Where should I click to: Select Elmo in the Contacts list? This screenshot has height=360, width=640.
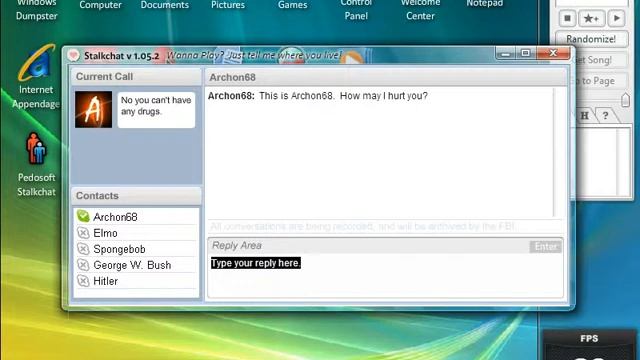[x=136, y=233]
